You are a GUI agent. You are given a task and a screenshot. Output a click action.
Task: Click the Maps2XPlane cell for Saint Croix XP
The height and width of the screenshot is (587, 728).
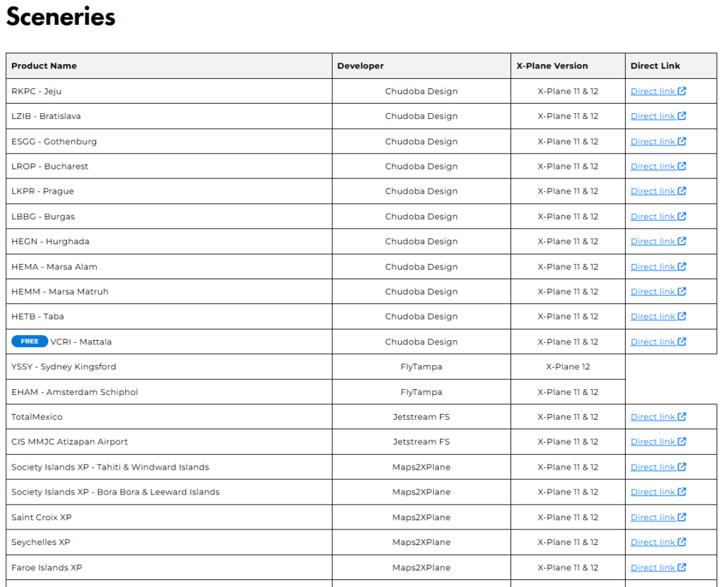(421, 517)
